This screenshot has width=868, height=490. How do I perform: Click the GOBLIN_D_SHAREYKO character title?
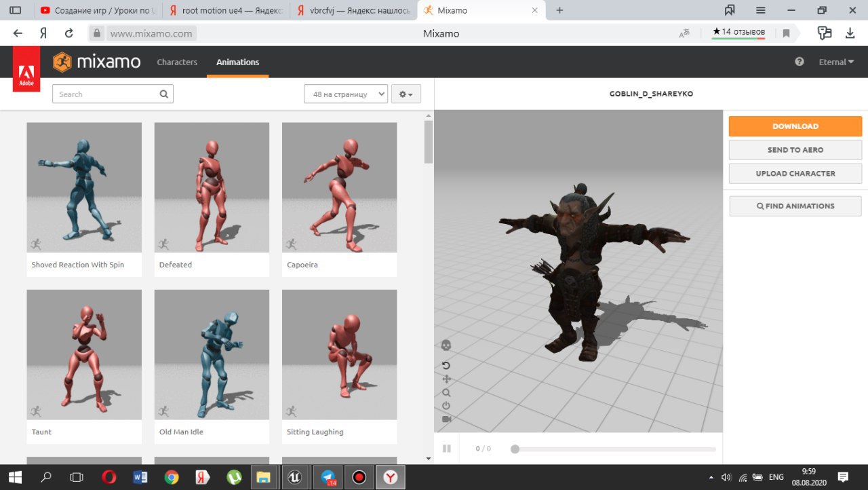651,94
